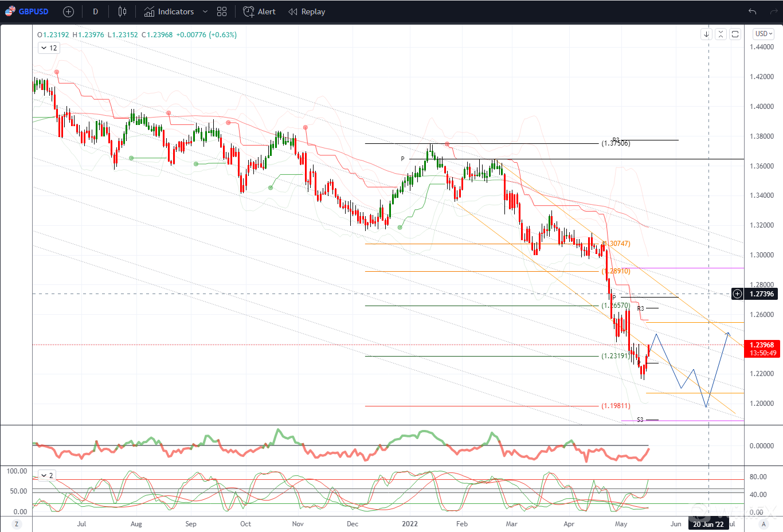Open the D timeframe interval selector

click(x=95, y=11)
